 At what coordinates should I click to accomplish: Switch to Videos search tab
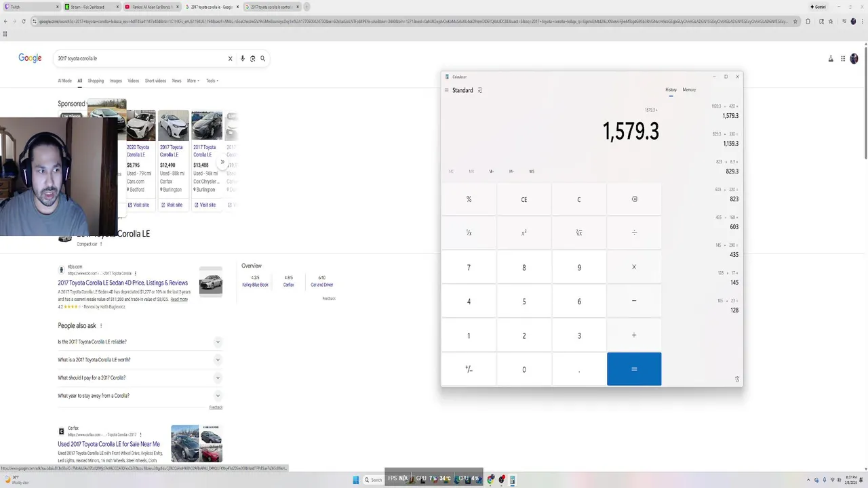[x=133, y=81]
